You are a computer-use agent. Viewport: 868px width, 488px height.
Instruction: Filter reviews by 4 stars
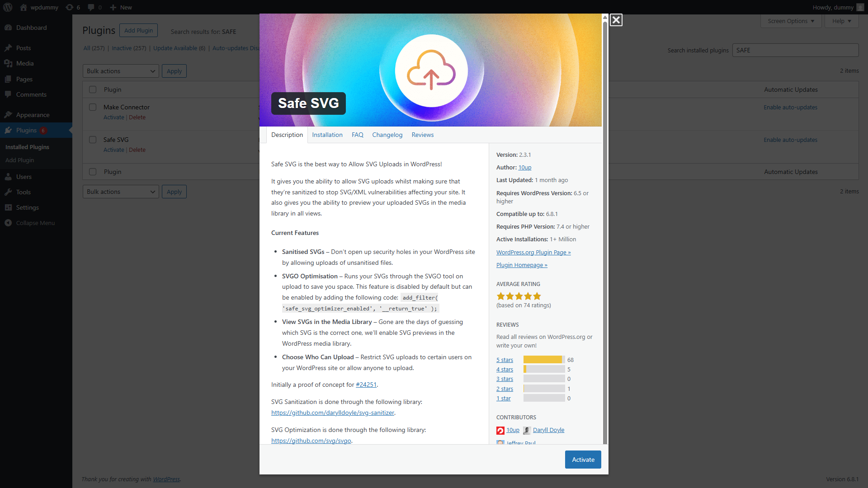pyautogui.click(x=505, y=370)
